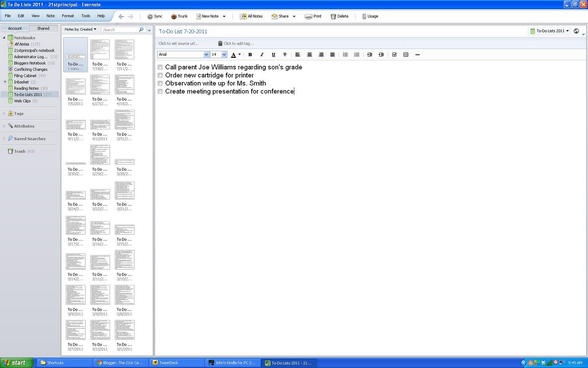The width and height of the screenshot is (588, 368).
Task: Show All Notes from the toolbar
Action: pos(251,16)
